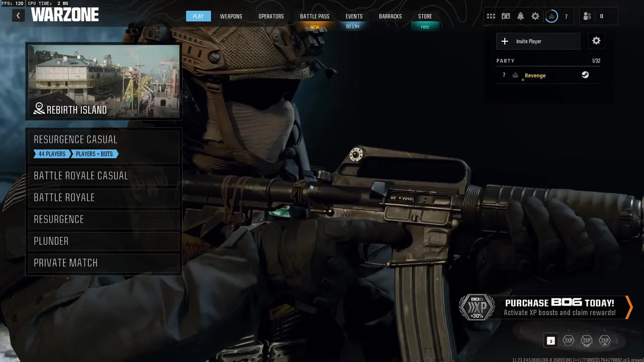Click the orange arrow on BO6 banner
This screenshot has width=644, height=362.
(628, 307)
